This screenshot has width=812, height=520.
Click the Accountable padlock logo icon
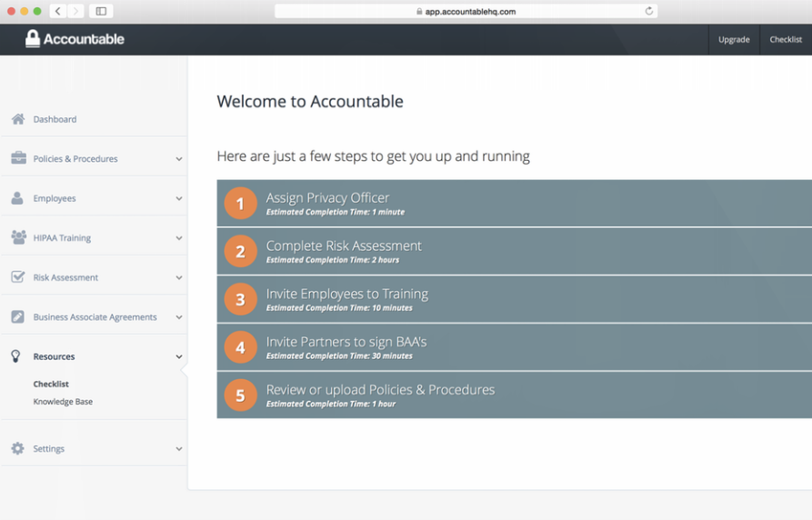(x=33, y=38)
